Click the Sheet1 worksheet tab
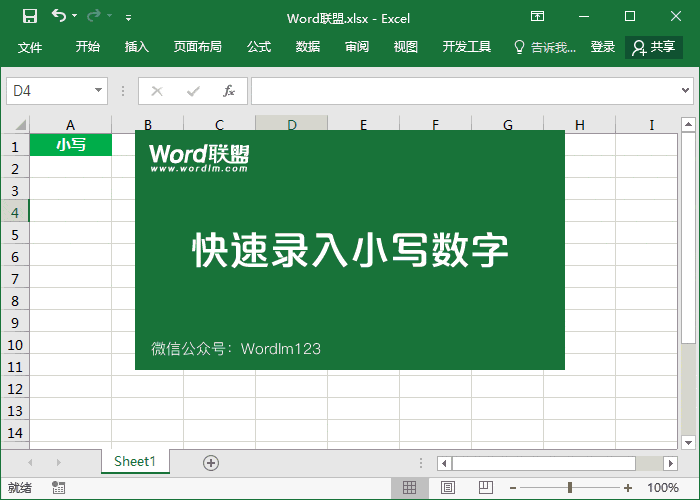Image resolution: width=700 pixels, height=500 pixels. coord(135,461)
